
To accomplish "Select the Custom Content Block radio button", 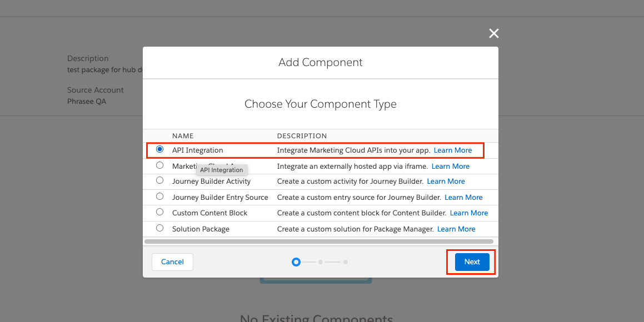I will pos(160,212).
